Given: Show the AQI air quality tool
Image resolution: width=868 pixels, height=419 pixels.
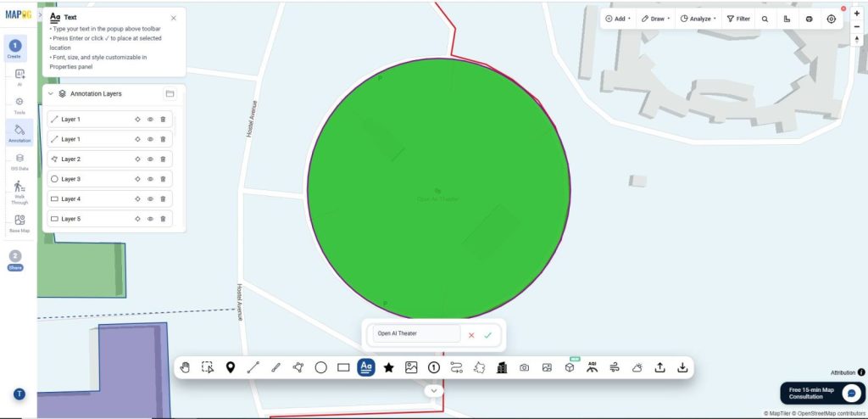Looking at the screenshot, I should point(593,367).
